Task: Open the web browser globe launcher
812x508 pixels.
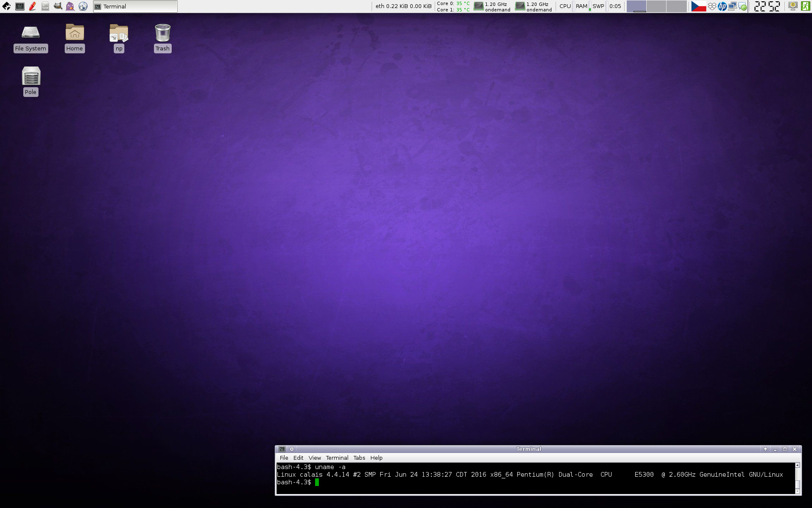Action: coord(83,6)
